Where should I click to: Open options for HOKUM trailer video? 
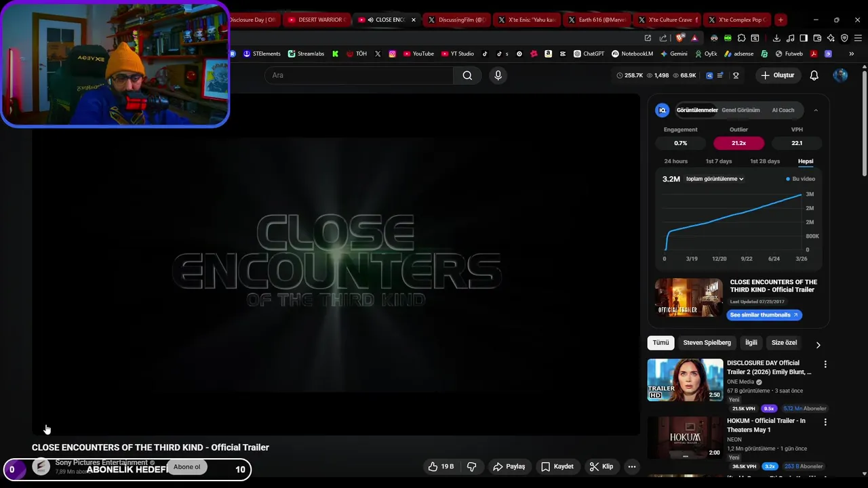tap(825, 422)
